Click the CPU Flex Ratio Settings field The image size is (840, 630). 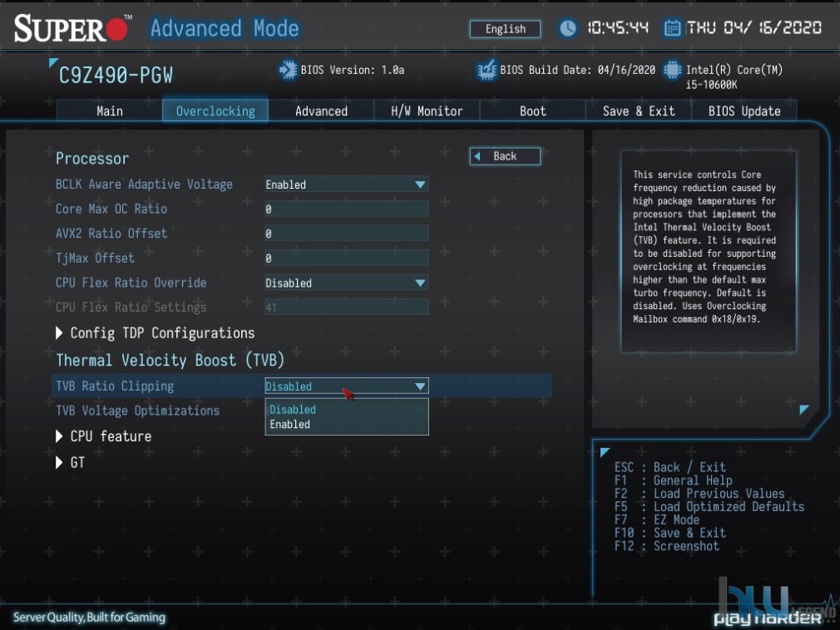point(347,308)
